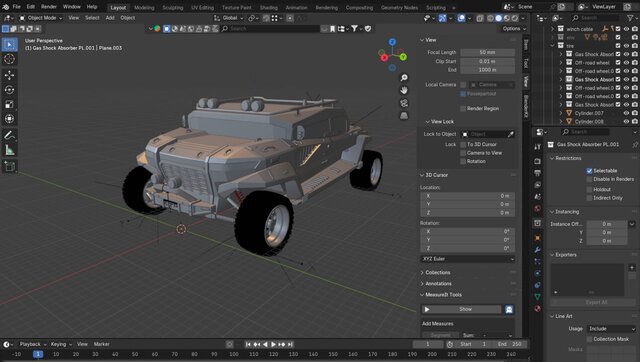Image resolution: width=640 pixels, height=362 pixels.
Task: Play the animation forward
Action: [273, 344]
